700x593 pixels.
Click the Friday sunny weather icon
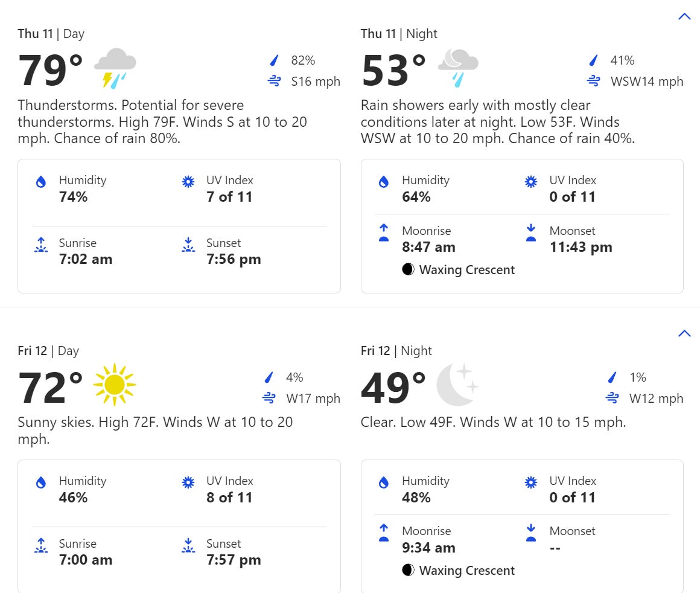coord(115,385)
